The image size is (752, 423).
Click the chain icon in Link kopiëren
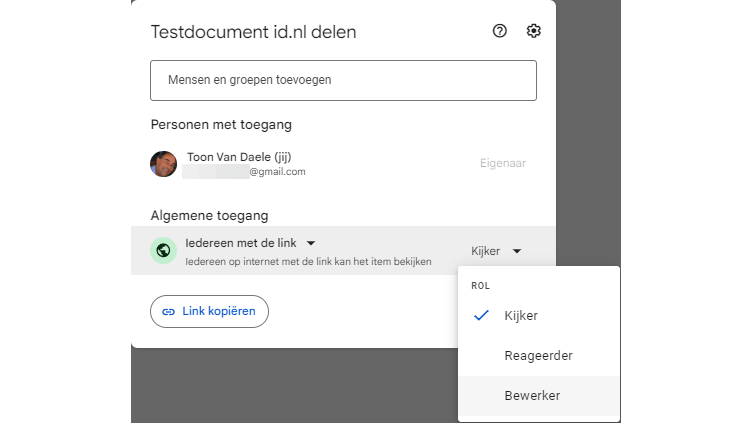[168, 311]
